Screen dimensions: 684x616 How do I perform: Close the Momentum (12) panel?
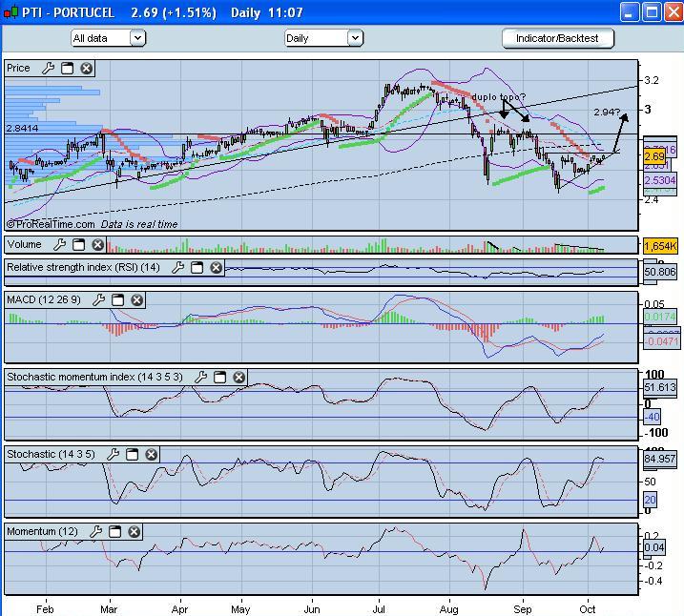(134, 532)
